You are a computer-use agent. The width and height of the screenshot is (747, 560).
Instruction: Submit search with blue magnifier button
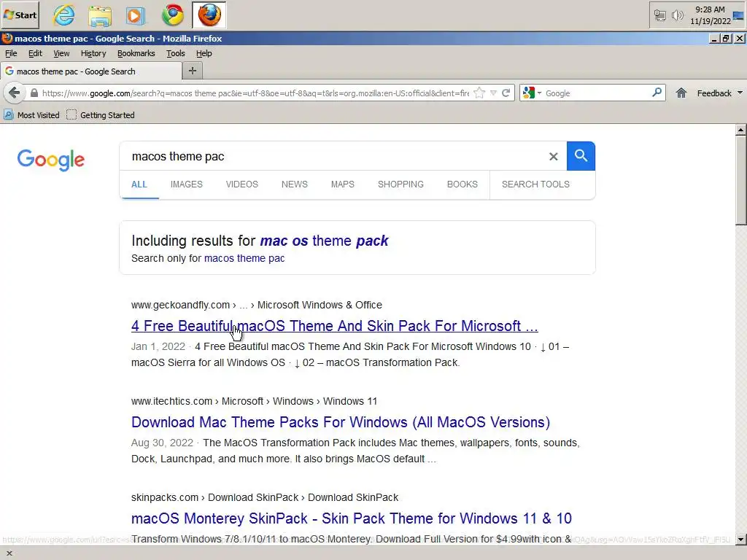(581, 156)
